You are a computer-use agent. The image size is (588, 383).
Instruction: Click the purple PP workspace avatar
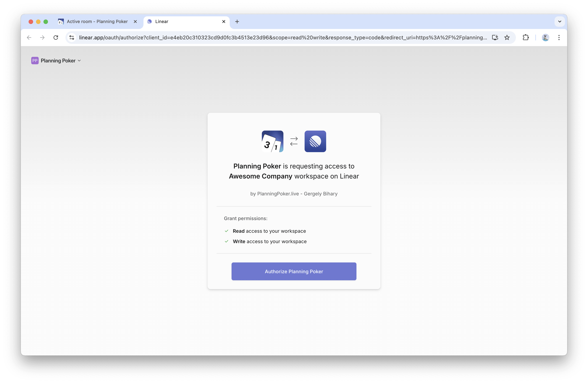pos(35,61)
